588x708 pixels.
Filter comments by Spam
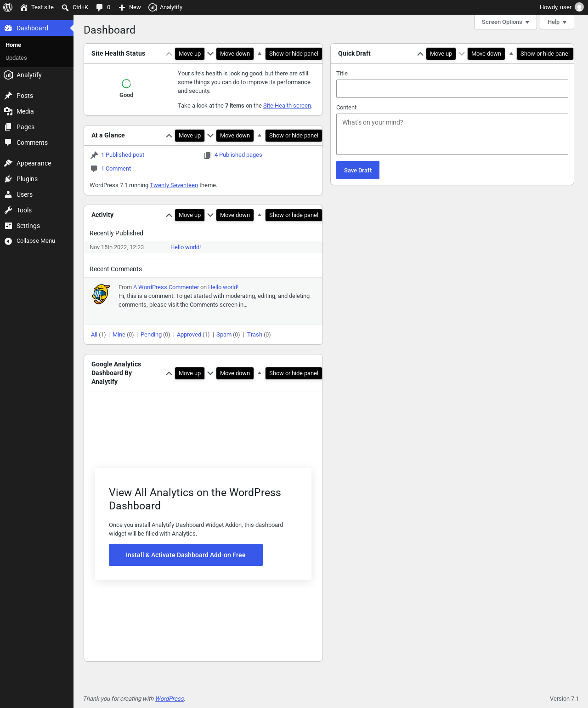point(224,335)
